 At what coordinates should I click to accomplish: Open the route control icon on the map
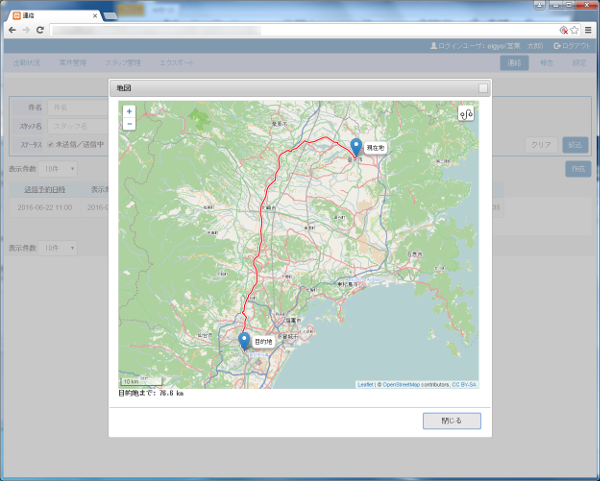[466, 114]
